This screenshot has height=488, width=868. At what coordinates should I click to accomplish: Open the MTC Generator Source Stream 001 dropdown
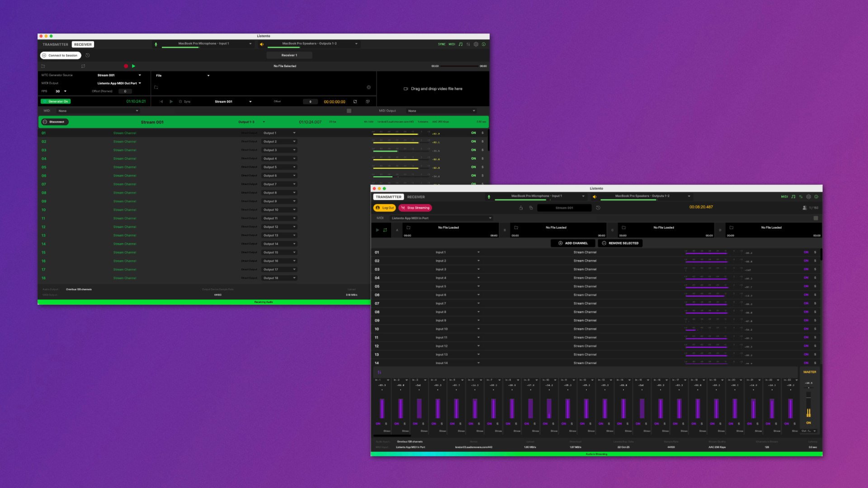(119, 75)
